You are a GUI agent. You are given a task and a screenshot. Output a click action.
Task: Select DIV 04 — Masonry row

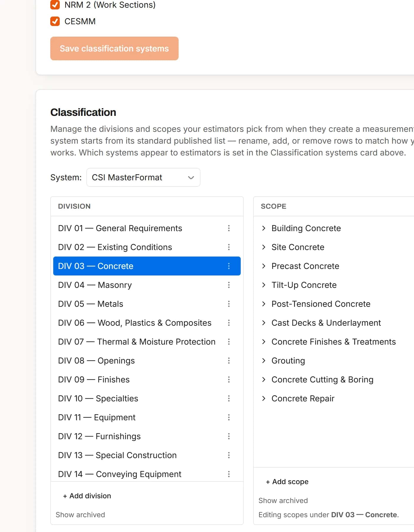[147, 285]
